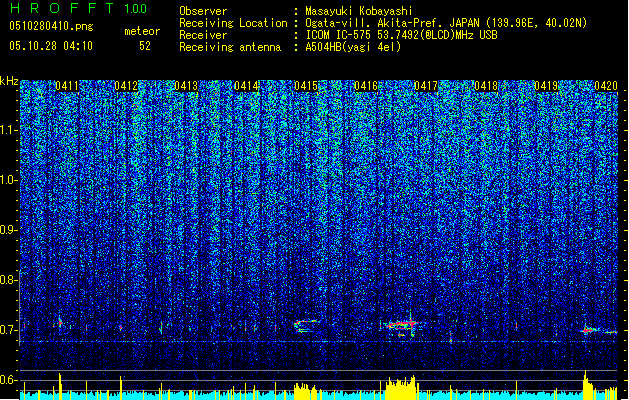Click the 0411 time marker
The image size is (629, 400).
point(67,86)
